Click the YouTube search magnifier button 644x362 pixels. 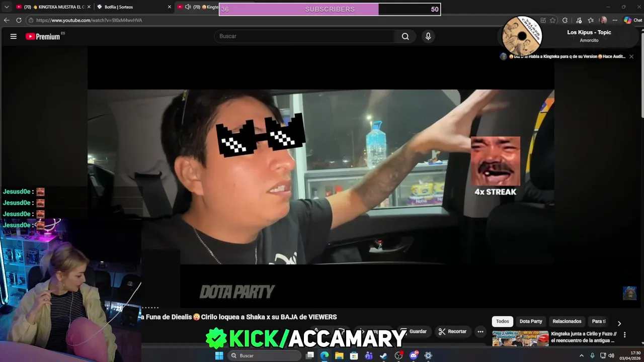pos(405,36)
